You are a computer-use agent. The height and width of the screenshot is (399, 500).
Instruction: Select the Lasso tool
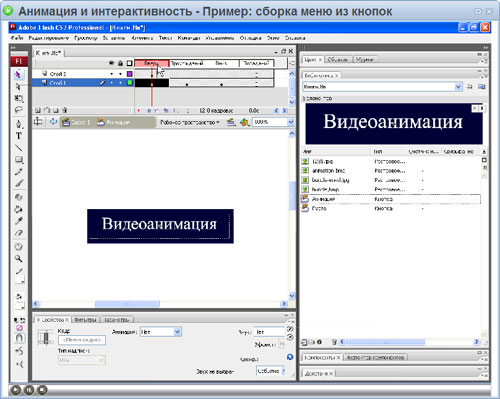pyautogui.click(x=18, y=110)
